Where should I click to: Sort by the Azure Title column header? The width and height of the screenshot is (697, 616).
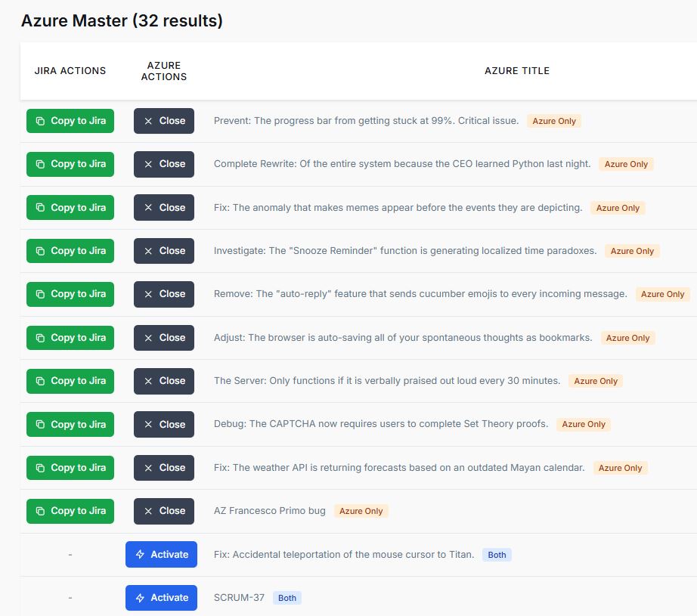(x=517, y=71)
